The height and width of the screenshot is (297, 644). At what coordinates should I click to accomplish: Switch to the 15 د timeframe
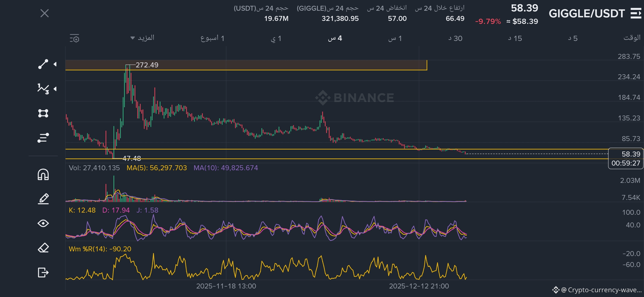(x=515, y=38)
